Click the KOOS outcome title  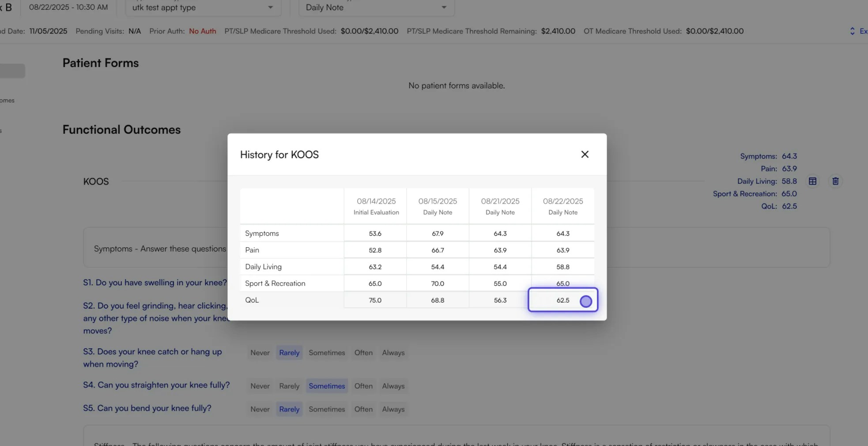(x=96, y=181)
